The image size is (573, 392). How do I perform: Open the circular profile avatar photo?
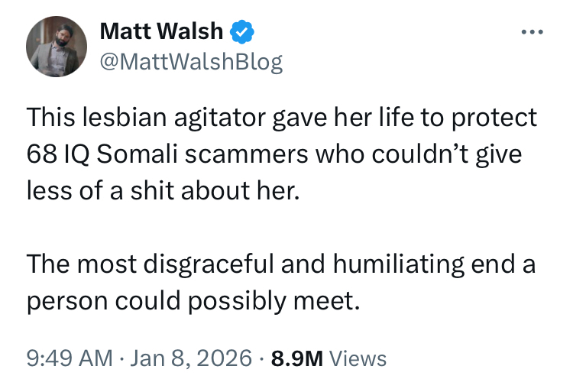pyautogui.click(x=57, y=47)
